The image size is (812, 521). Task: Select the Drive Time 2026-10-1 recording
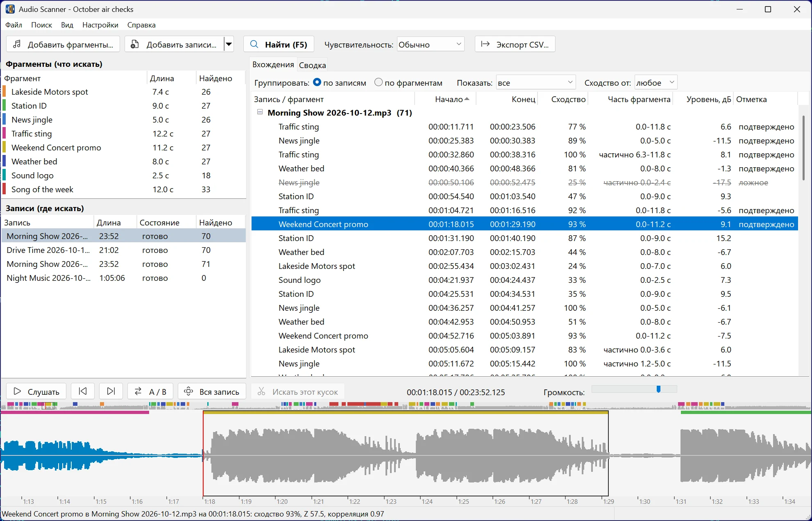pos(123,250)
